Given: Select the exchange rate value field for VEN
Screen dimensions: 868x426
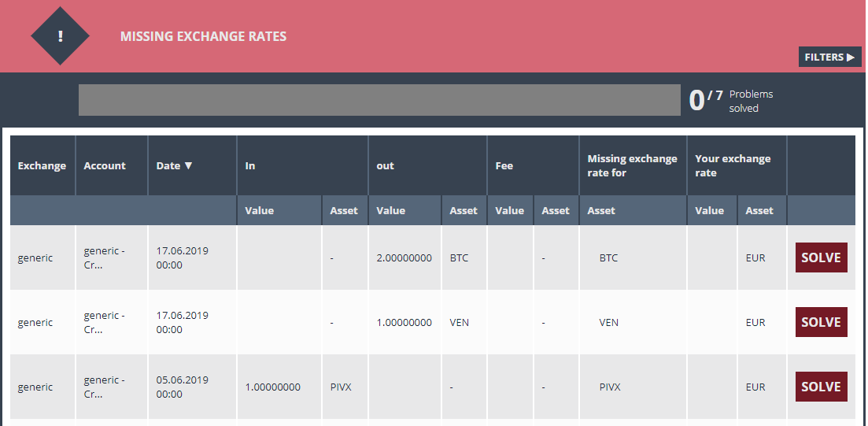Looking at the screenshot, I should tap(712, 322).
